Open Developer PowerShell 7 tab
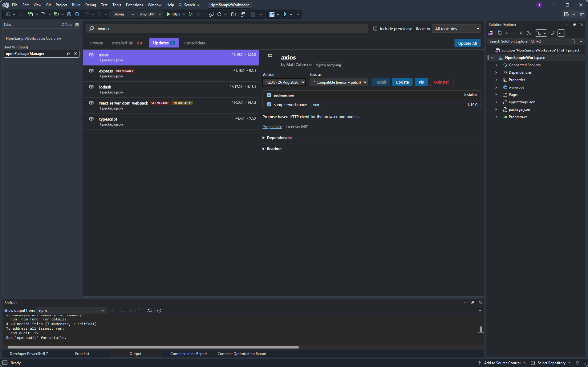Viewport: 588px width, 367px height. [29, 354]
